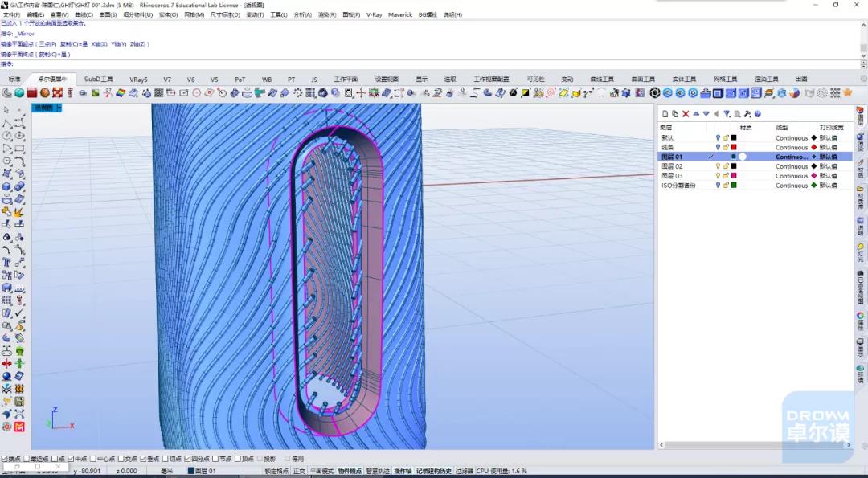This screenshot has width=868, height=478.
Task: Open the 图层 01 layer selector in status bar
Action: click(203, 472)
